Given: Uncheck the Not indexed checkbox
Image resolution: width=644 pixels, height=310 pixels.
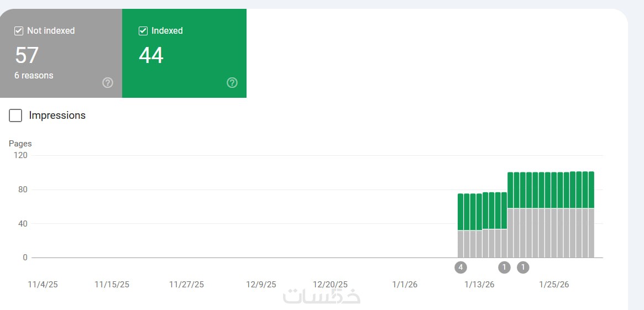Looking at the screenshot, I should (19, 31).
